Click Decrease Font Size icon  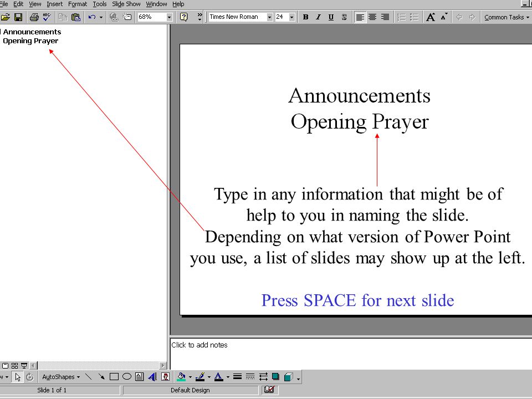click(x=444, y=17)
